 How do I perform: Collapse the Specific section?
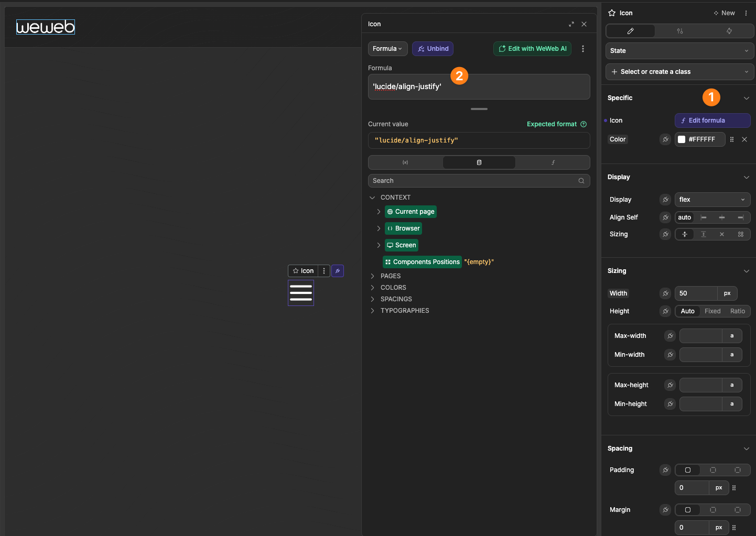(747, 98)
